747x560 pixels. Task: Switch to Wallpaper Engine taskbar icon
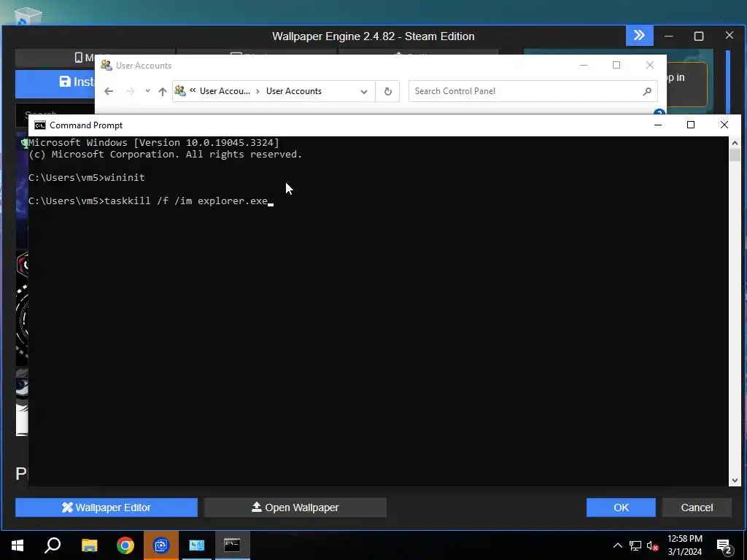point(161,545)
